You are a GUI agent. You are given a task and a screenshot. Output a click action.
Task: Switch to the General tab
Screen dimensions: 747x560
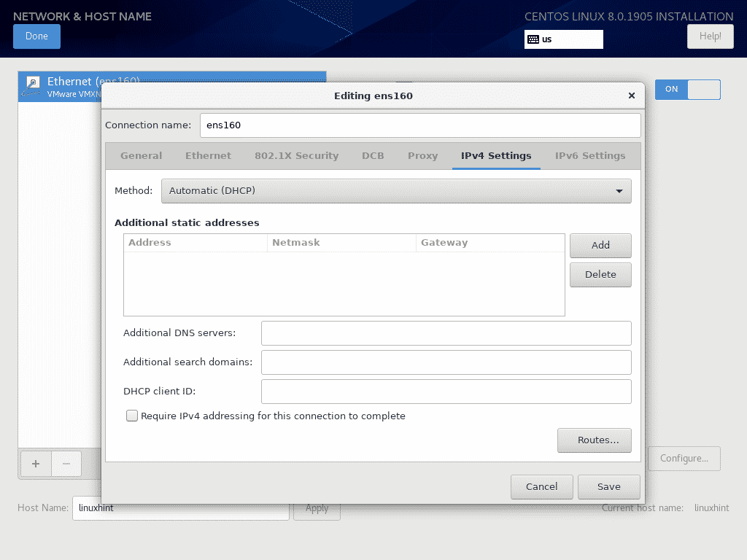tap(142, 155)
